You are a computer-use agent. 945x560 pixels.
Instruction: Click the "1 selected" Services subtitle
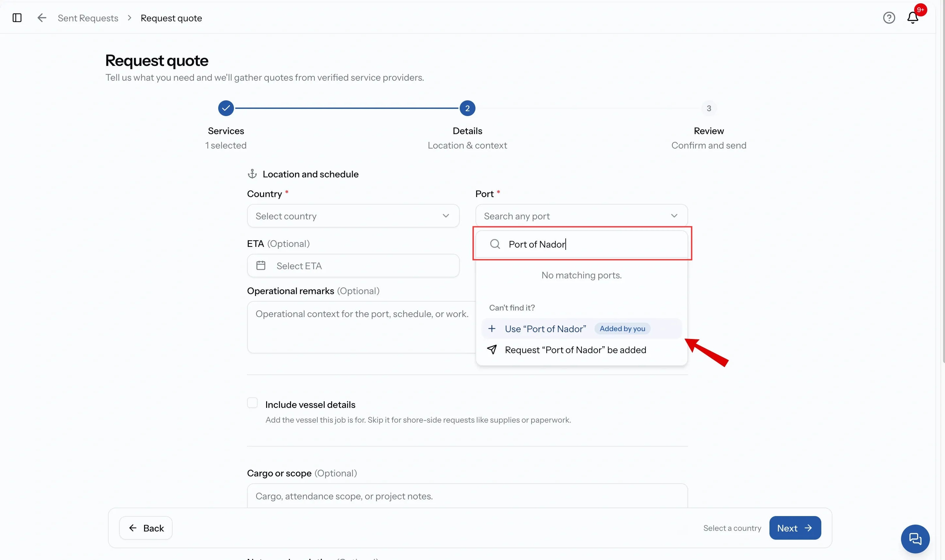coord(226,145)
